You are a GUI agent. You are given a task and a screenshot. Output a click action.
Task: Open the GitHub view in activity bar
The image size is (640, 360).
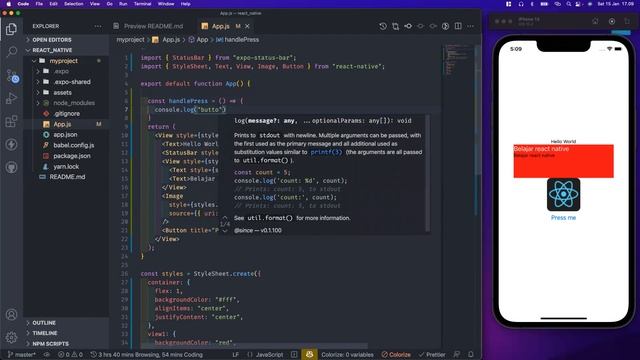(x=11, y=167)
